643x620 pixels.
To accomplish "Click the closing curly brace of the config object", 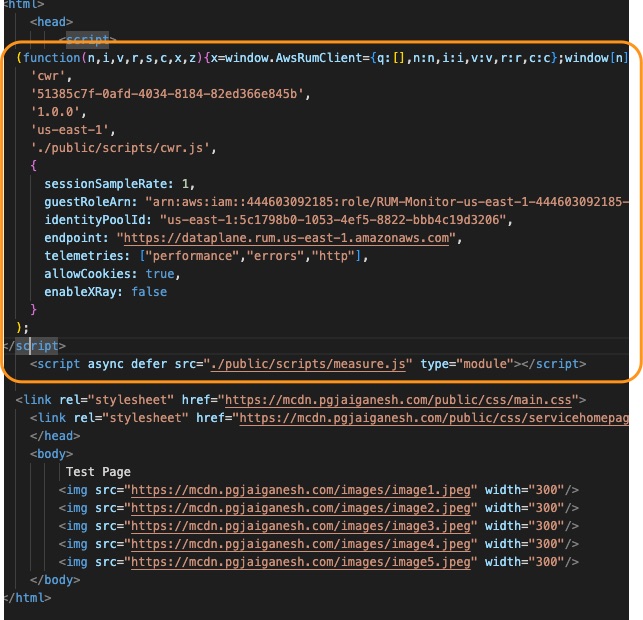I will (34, 310).
